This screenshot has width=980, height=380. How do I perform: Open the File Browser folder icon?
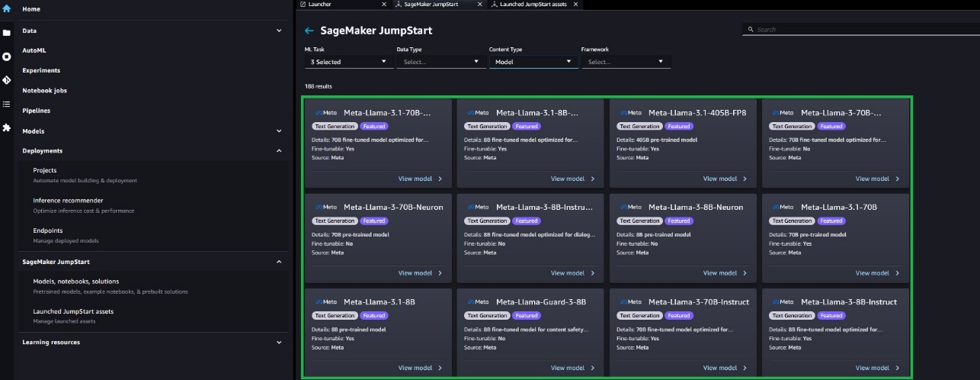[6, 33]
